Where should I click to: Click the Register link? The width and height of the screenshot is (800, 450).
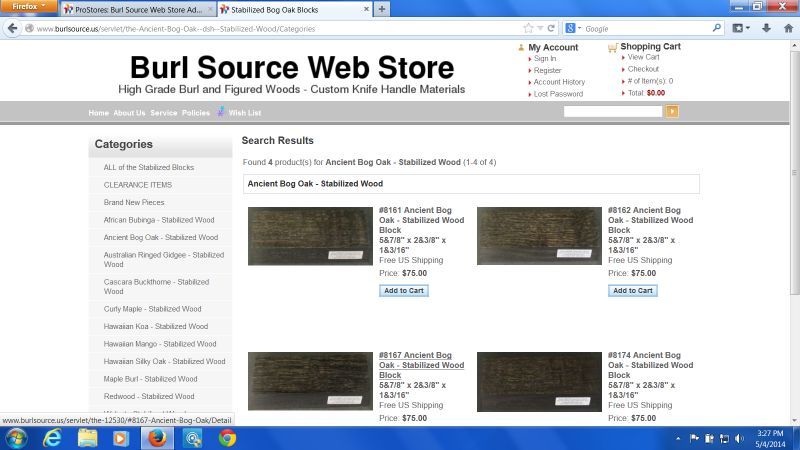[x=547, y=70]
